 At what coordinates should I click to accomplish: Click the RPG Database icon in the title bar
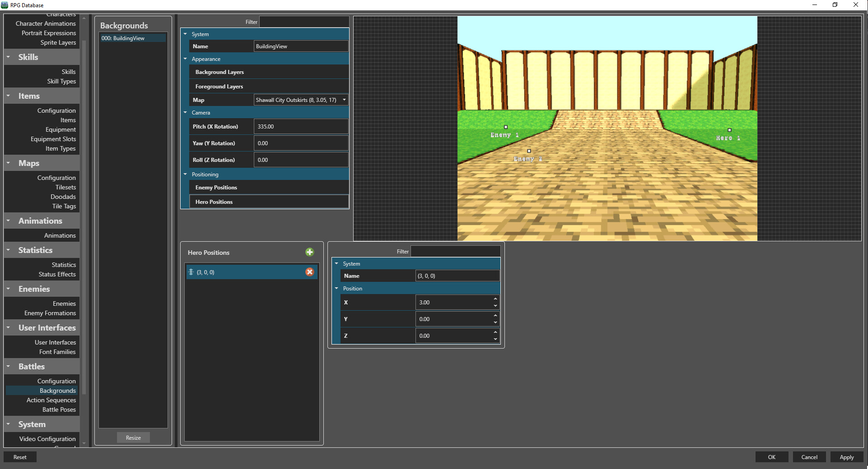4,5
